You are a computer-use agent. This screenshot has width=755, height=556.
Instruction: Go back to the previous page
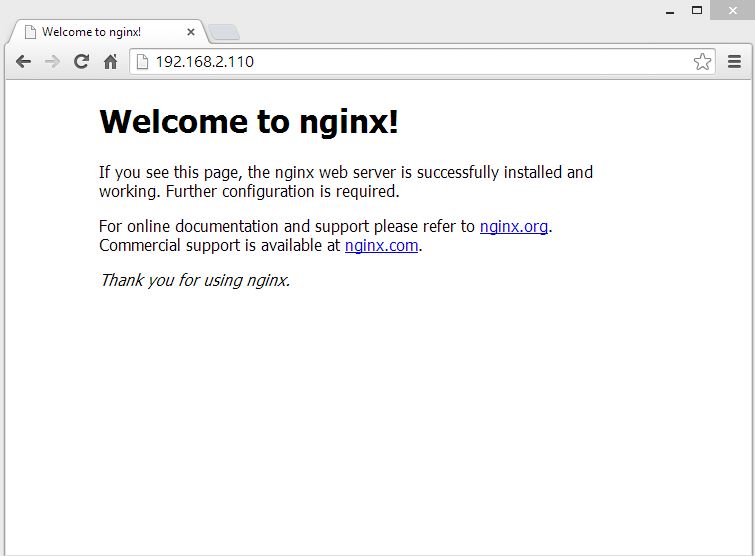point(23,62)
